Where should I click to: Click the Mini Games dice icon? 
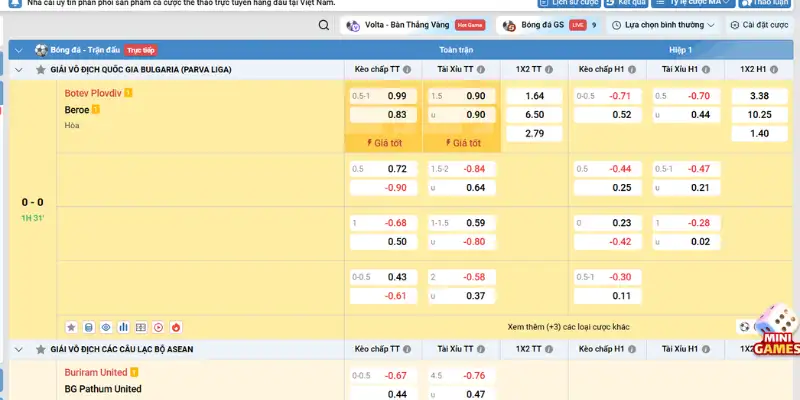[x=773, y=331]
